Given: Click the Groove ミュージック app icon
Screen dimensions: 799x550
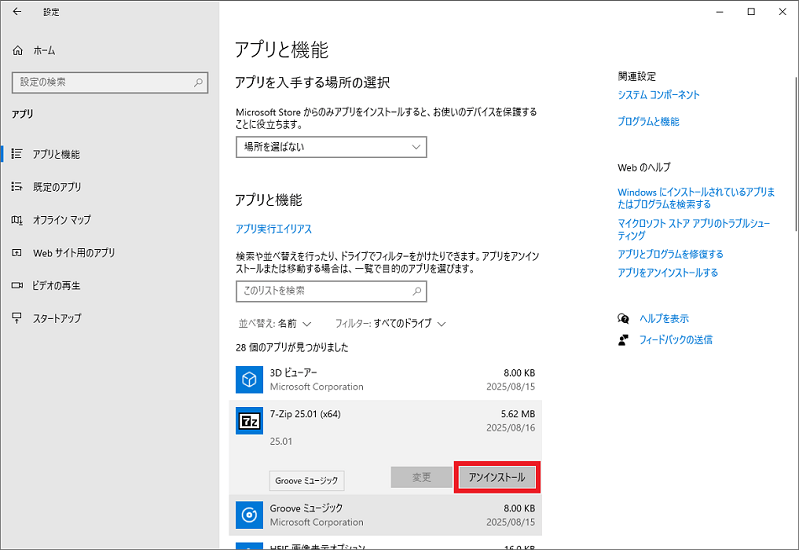Looking at the screenshot, I should coord(248,514).
